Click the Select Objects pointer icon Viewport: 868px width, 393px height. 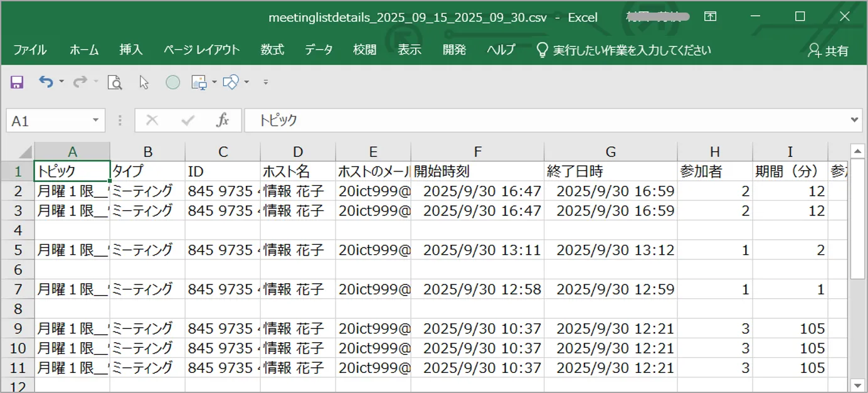144,82
